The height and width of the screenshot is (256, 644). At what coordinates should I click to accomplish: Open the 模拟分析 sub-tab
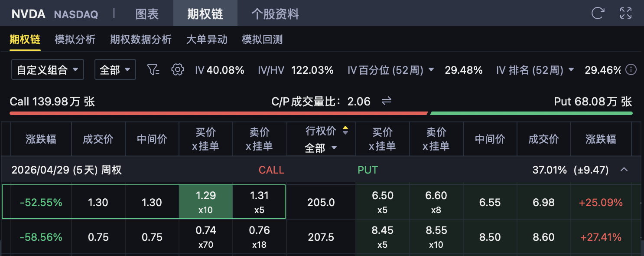point(75,39)
